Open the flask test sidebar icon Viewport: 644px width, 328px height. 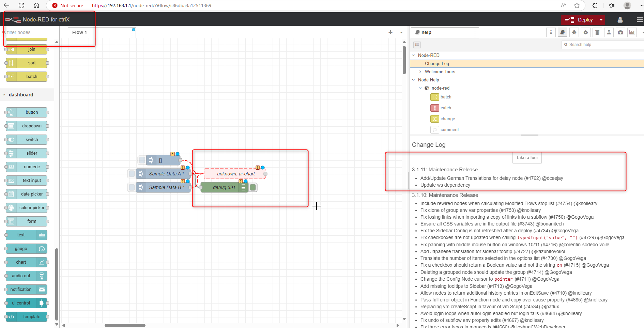[x=609, y=32]
